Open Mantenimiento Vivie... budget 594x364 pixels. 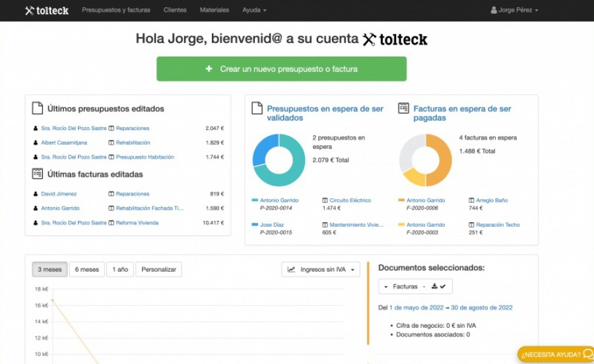[356, 225]
